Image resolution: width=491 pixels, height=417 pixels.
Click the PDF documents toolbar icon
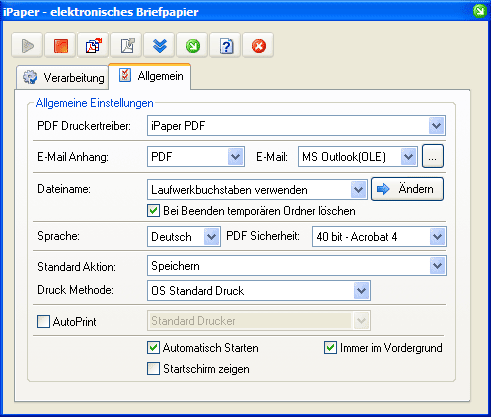(x=93, y=45)
